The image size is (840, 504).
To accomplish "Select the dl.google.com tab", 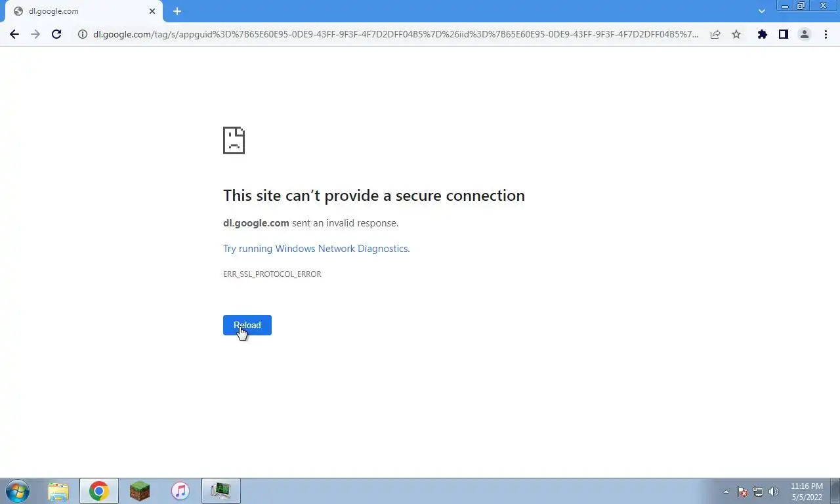I will coord(83,11).
